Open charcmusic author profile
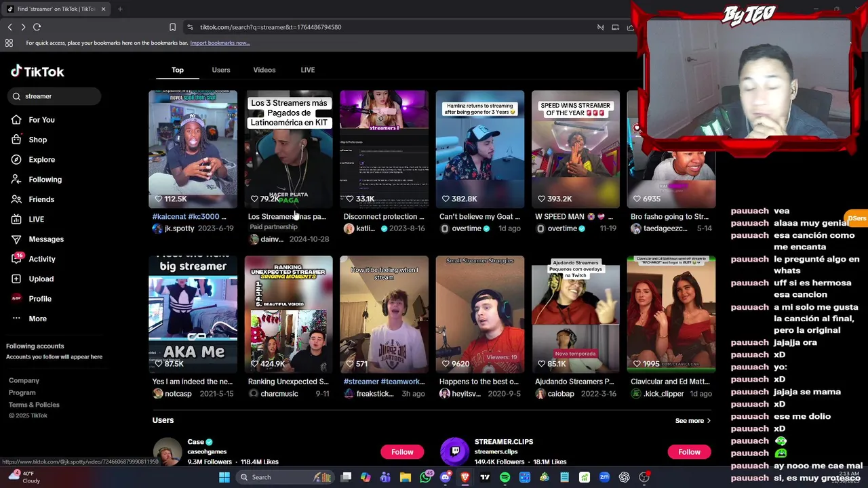This screenshot has width=868, height=488. click(x=279, y=394)
